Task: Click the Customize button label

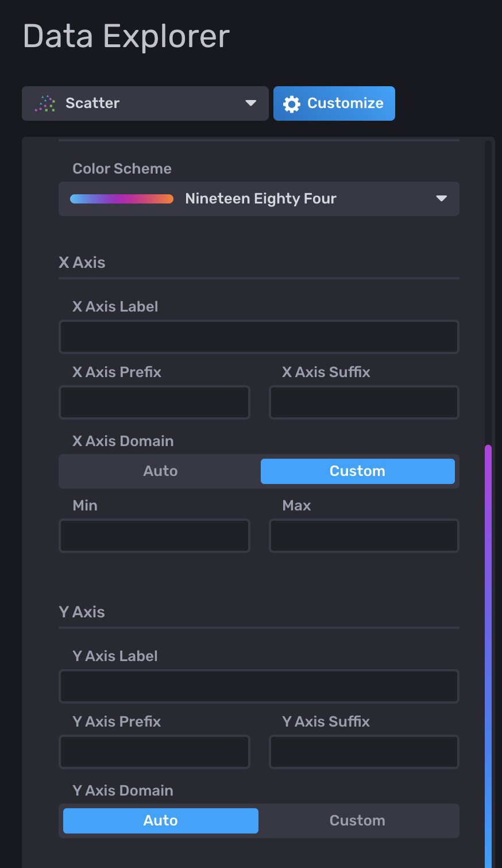Action: (345, 103)
